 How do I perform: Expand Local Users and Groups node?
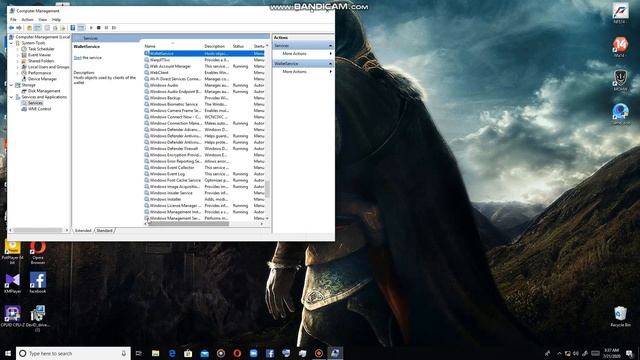pos(18,67)
